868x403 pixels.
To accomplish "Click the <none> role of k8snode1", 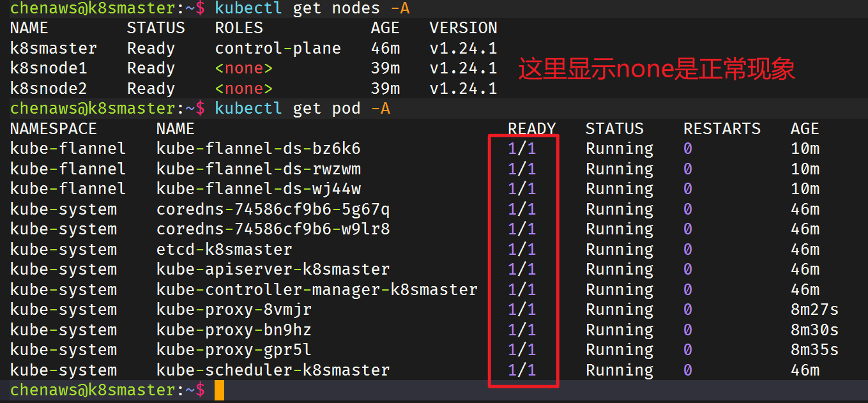I will [x=244, y=68].
